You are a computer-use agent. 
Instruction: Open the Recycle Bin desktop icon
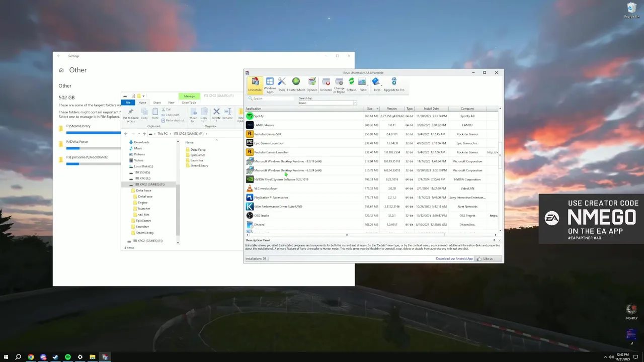tap(631, 10)
